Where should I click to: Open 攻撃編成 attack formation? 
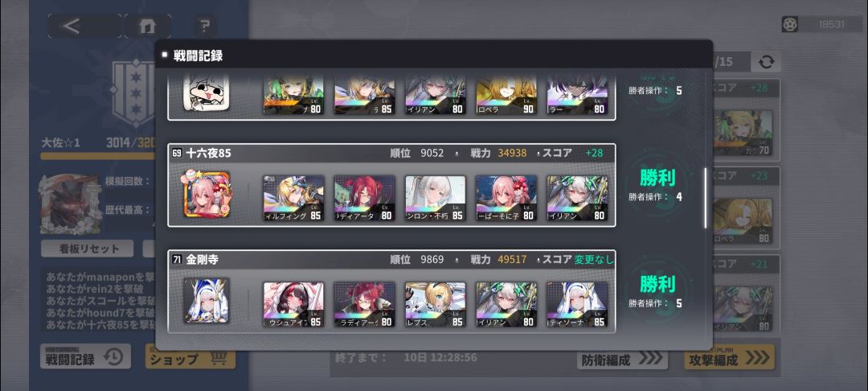[730, 358]
